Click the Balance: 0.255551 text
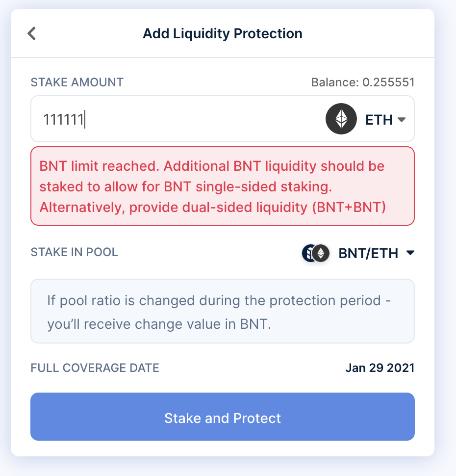The height and width of the screenshot is (476, 456). (x=363, y=82)
